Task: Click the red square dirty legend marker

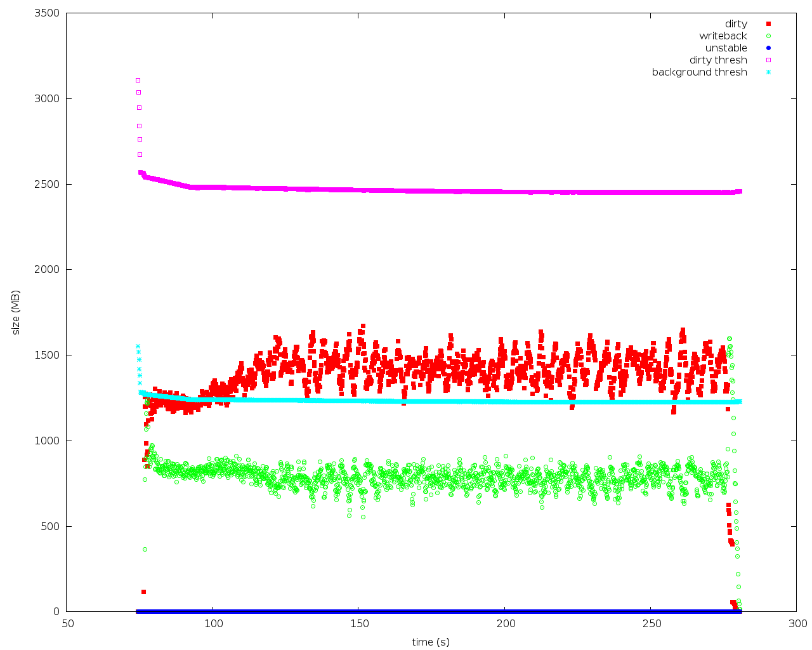Action: click(768, 23)
